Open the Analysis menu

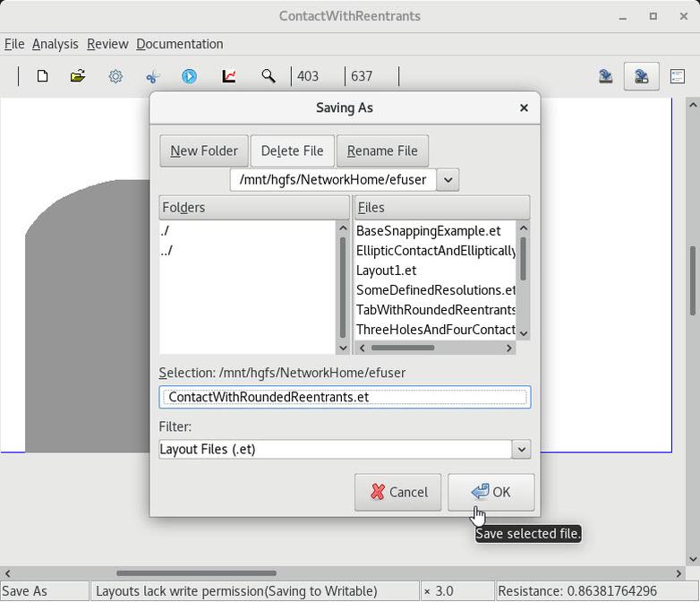(55, 44)
